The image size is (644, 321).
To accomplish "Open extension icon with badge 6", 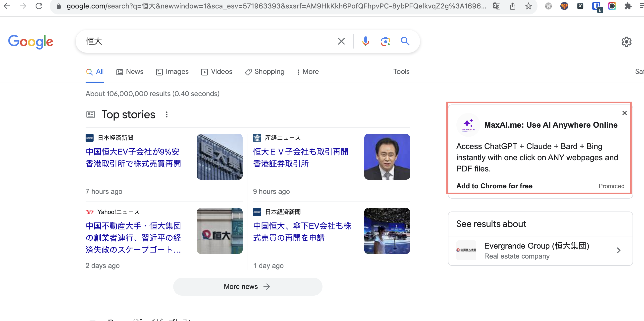I will tap(597, 6).
